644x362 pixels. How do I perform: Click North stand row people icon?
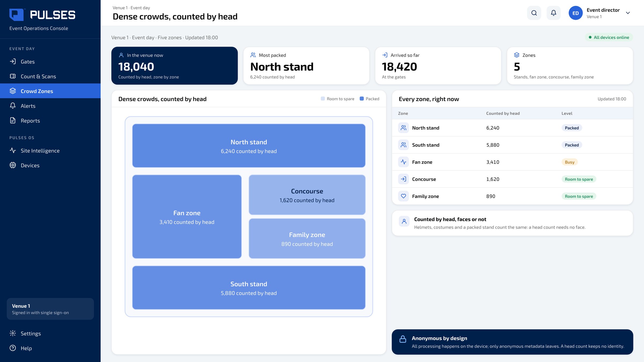[403, 128]
